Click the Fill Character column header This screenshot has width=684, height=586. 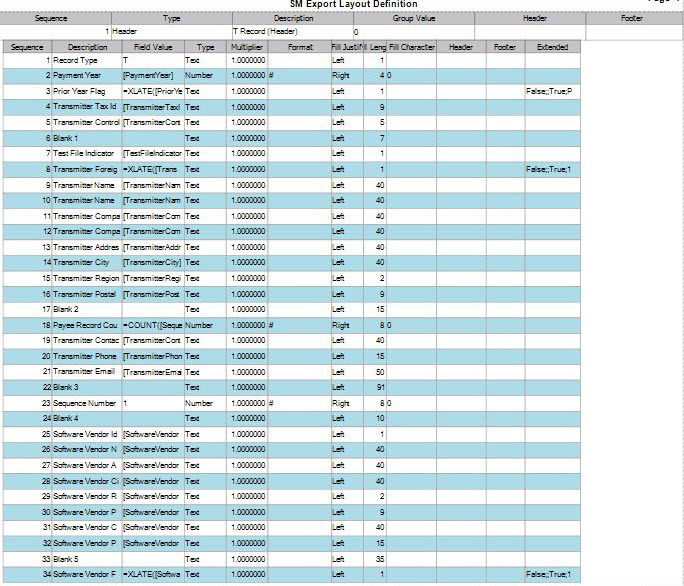tap(412, 47)
